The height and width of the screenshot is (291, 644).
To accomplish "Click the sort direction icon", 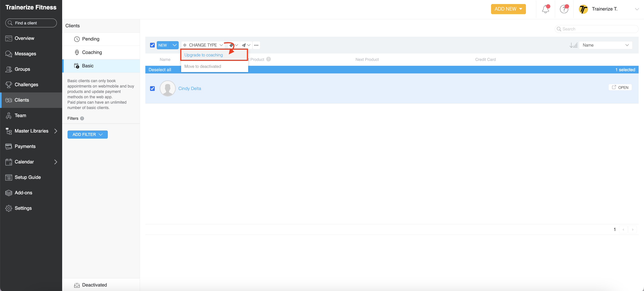I will point(573,45).
